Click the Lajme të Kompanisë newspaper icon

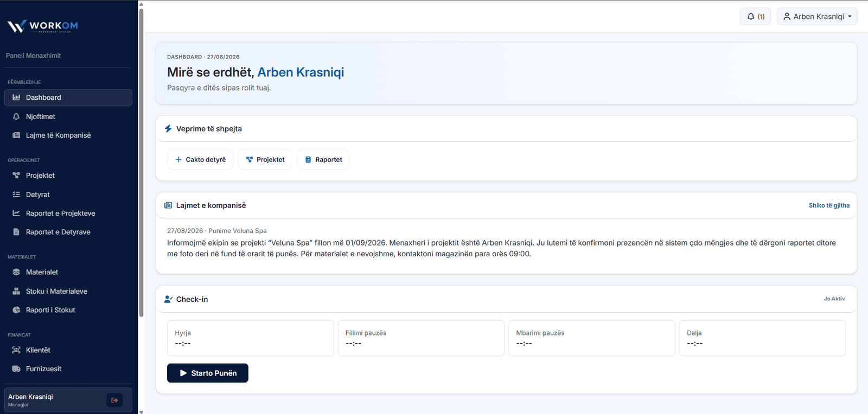16,135
